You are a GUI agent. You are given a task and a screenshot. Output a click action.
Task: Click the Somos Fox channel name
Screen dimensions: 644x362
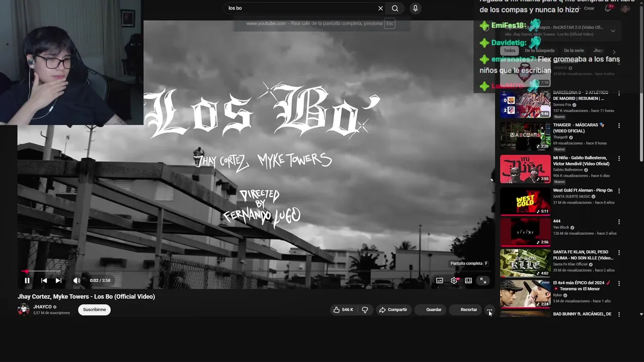pos(562,105)
